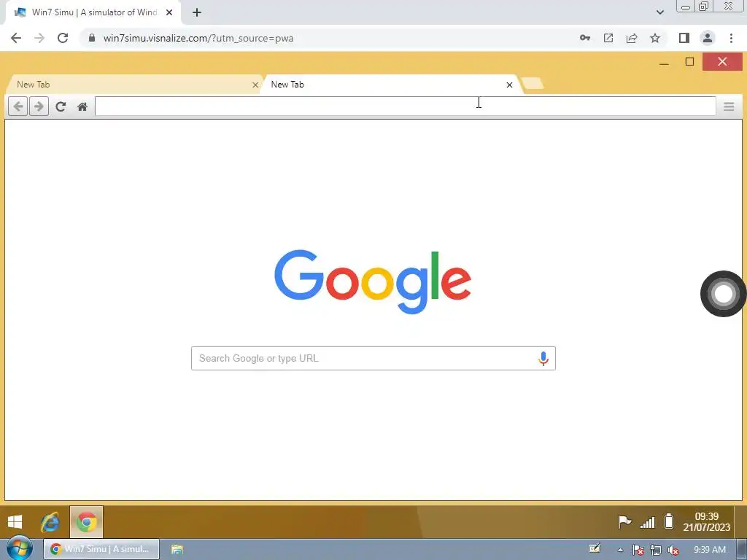Bookmark this page with the star icon

(655, 38)
